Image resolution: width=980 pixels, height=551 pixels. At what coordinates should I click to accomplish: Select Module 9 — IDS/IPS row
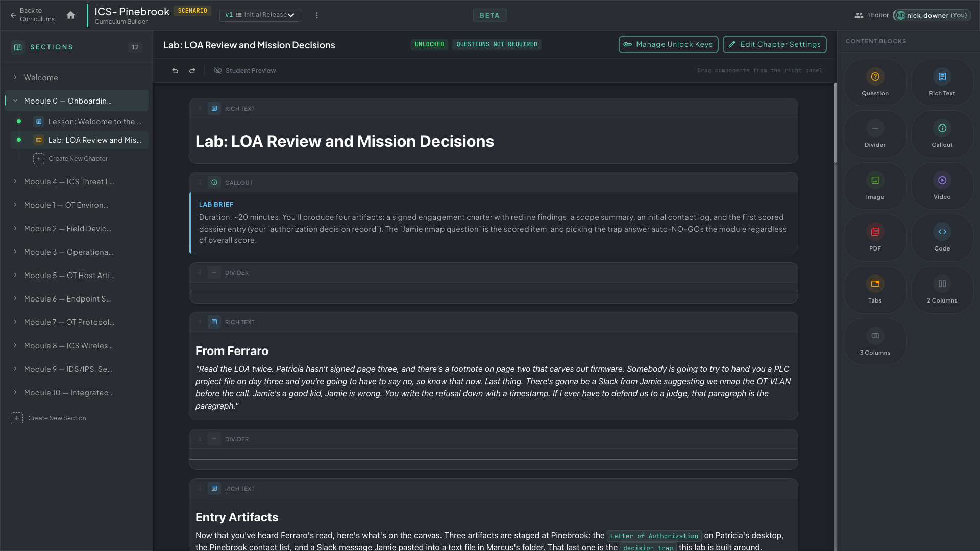pos(77,369)
